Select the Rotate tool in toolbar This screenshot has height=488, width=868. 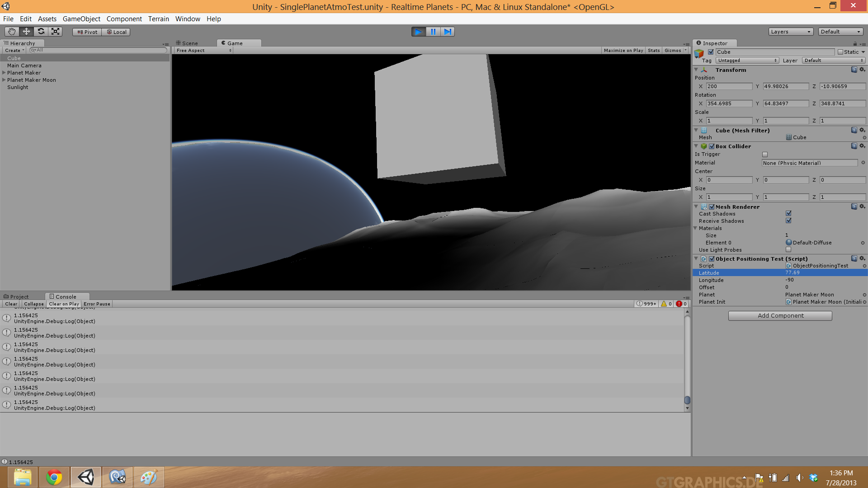click(41, 32)
